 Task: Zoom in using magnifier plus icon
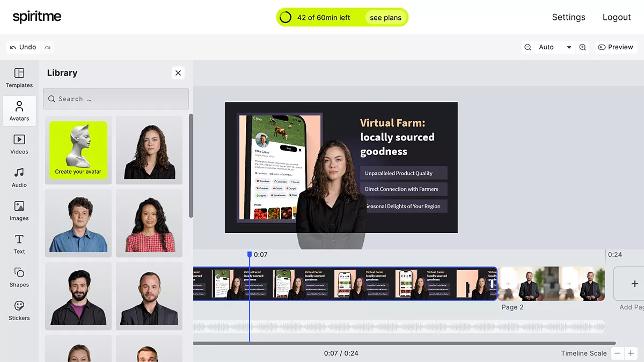[x=582, y=47]
